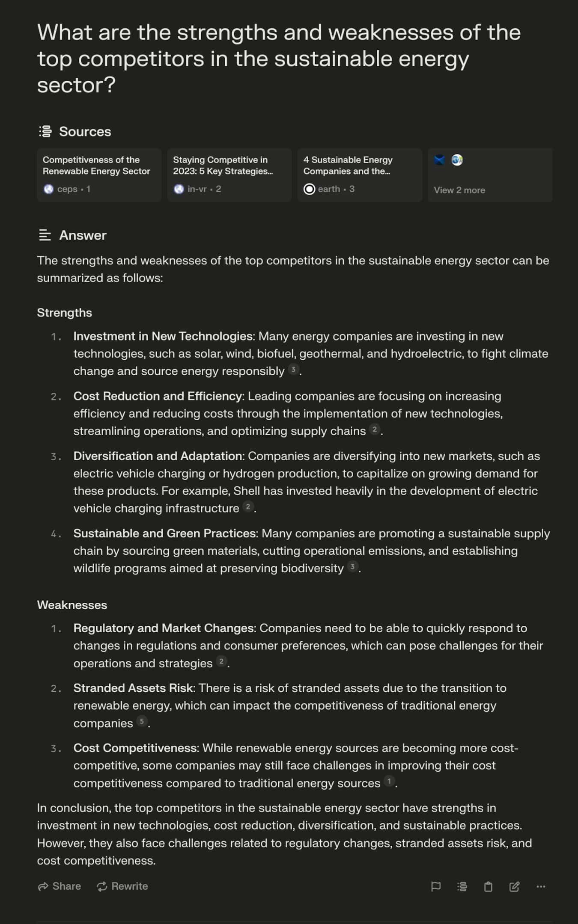
Task: Click the Share button
Action: click(x=59, y=886)
